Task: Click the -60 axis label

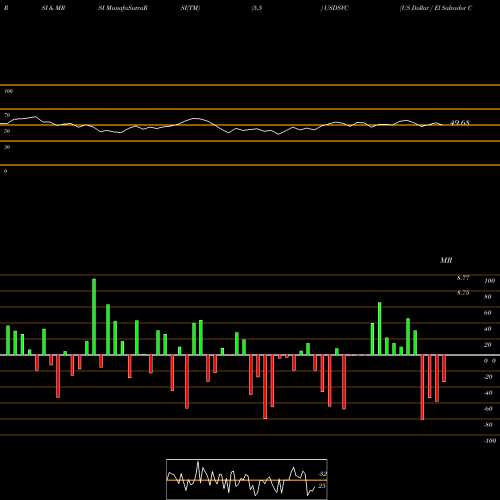Action: point(488,409)
